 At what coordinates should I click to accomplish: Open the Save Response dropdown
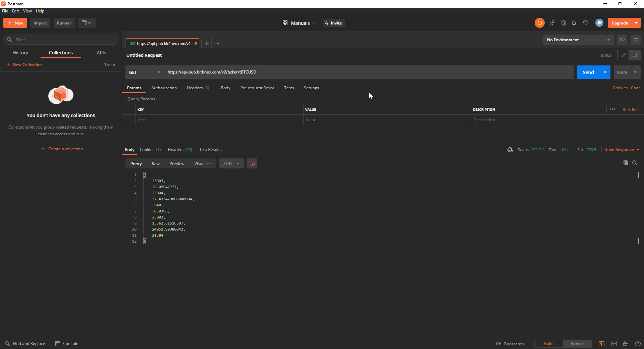[x=622, y=150]
